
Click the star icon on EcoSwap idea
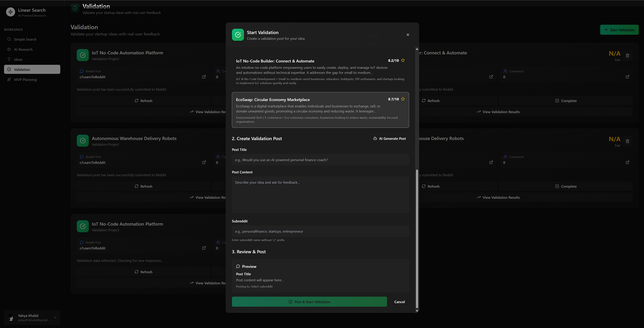(x=403, y=99)
